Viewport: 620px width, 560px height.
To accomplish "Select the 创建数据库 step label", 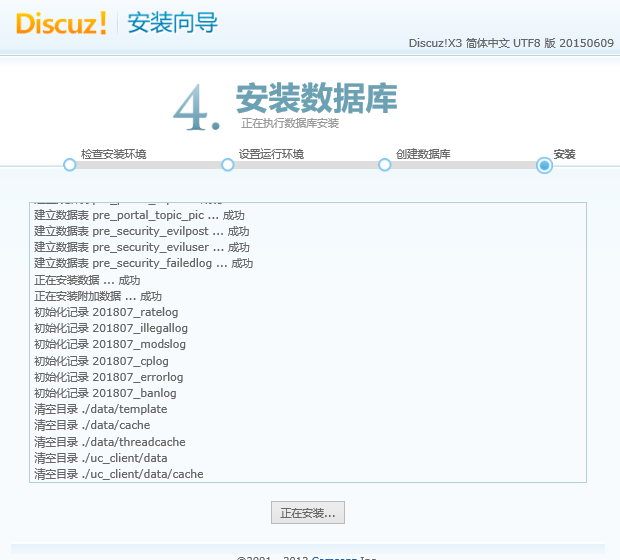I will click(x=423, y=154).
